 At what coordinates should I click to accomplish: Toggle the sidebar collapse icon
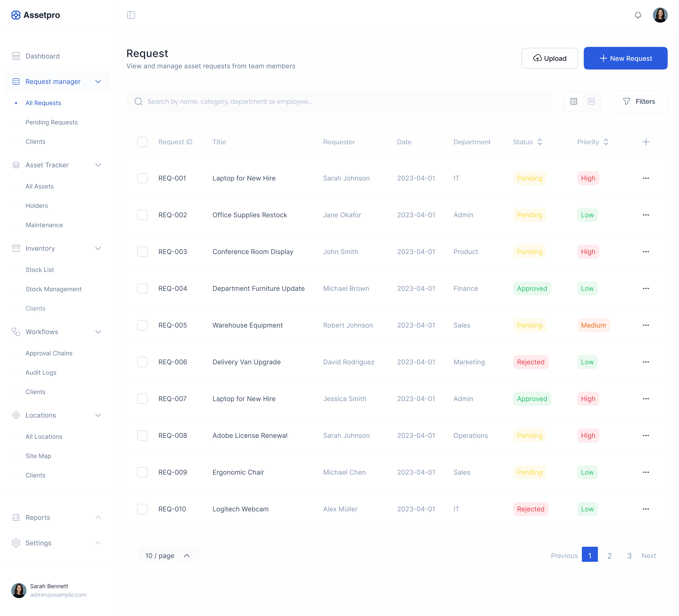click(131, 15)
